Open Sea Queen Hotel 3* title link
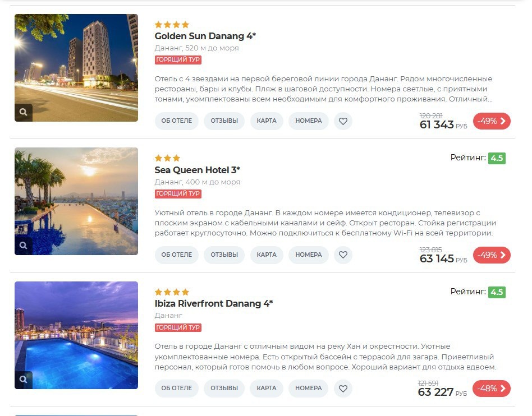The height and width of the screenshot is (416, 532). tap(197, 170)
